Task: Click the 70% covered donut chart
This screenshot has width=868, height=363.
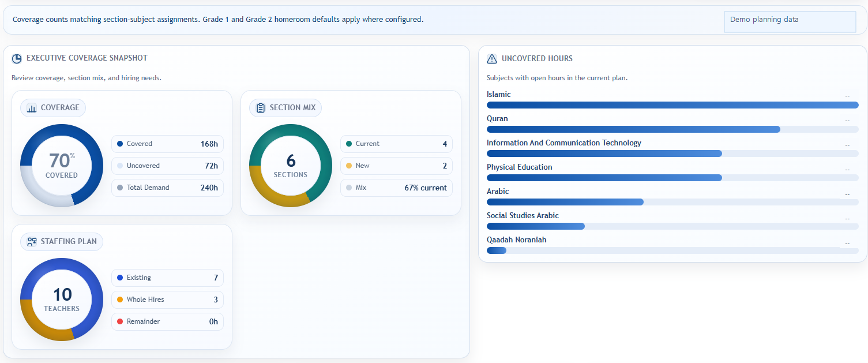Action: click(62, 166)
